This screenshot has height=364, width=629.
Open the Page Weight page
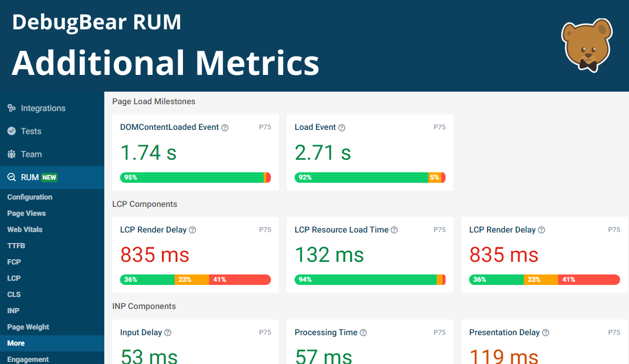tap(28, 327)
